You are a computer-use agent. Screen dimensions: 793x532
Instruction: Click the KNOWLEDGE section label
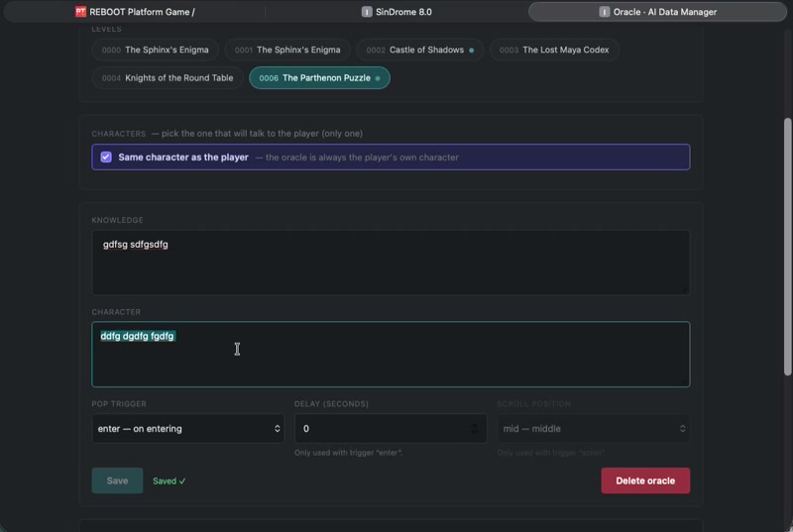(117, 220)
